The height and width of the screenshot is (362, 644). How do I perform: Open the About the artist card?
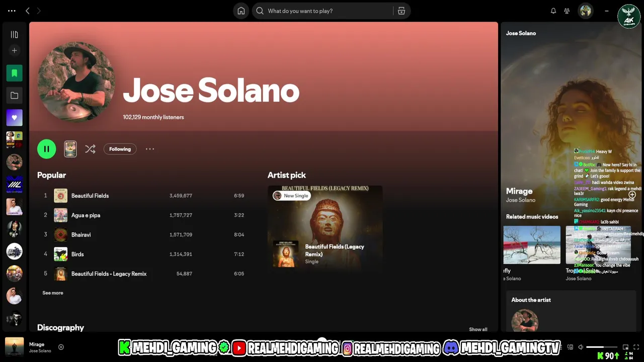[x=571, y=312]
